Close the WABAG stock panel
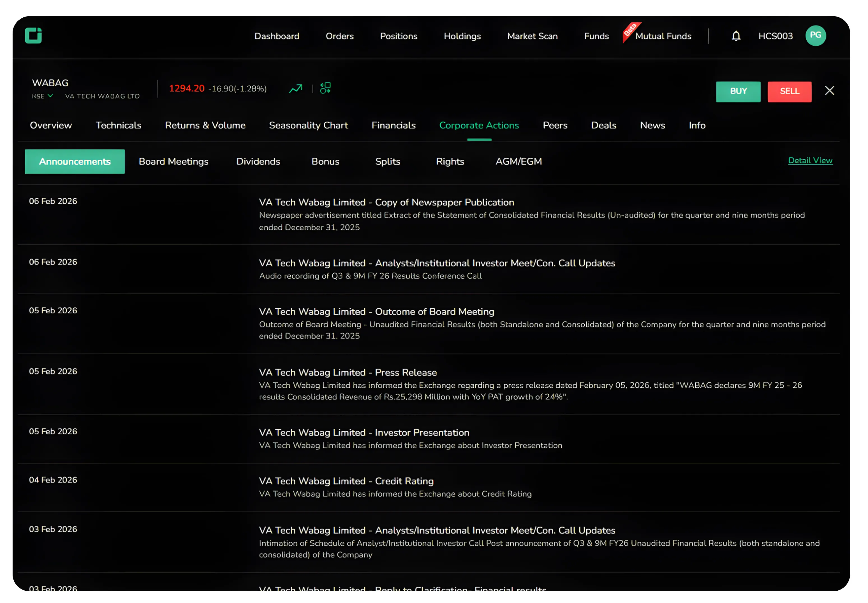Screen dimensions: 868x603 point(830,91)
